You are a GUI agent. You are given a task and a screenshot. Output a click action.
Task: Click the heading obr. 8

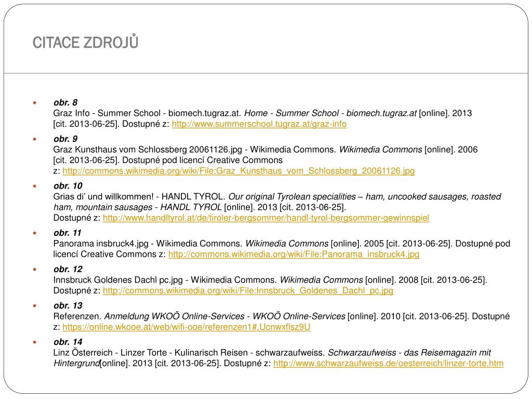click(x=65, y=102)
